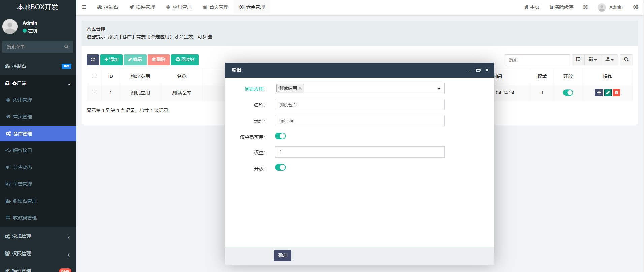Open 首页管理 in the sidebar
Image resolution: width=644 pixels, height=272 pixels.
(x=38, y=117)
